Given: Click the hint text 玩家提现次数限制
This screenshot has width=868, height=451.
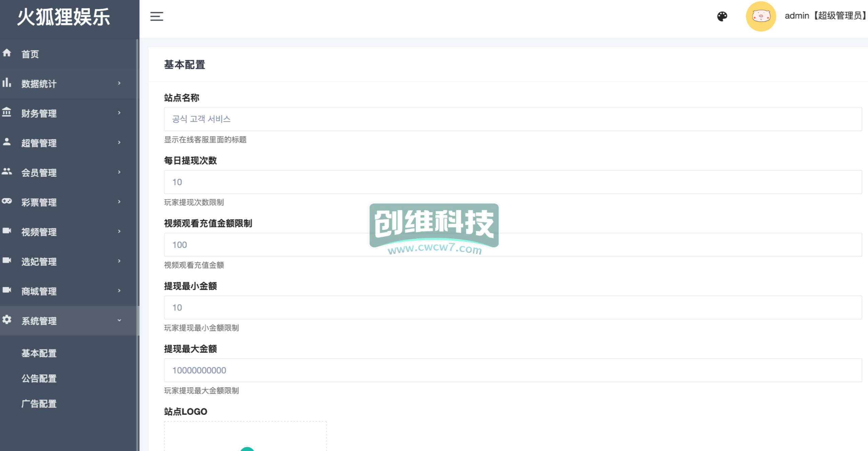Looking at the screenshot, I should pos(194,202).
